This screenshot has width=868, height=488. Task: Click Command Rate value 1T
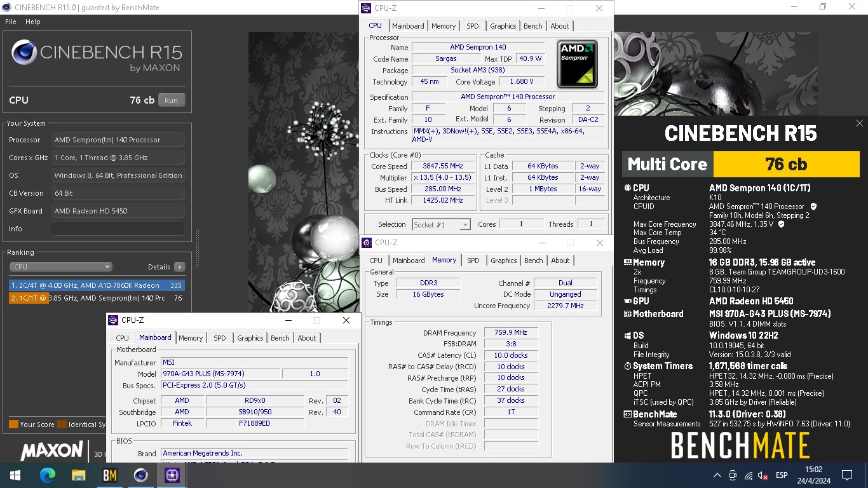(x=511, y=412)
